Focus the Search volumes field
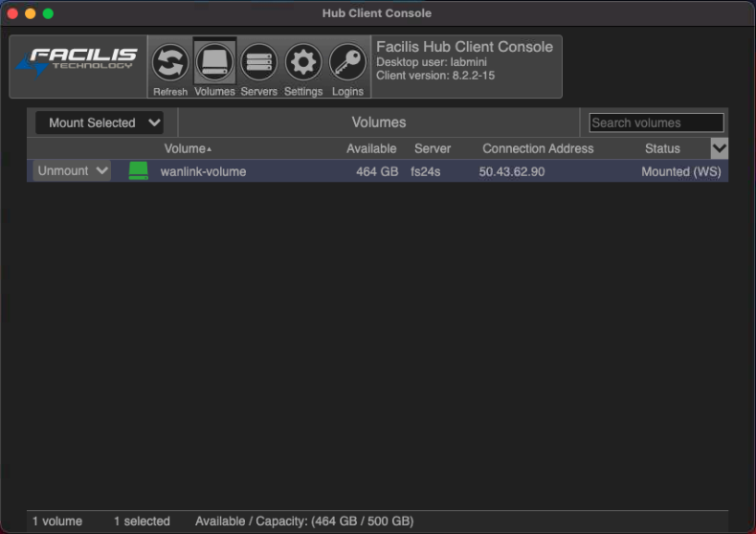Image resolution: width=756 pixels, height=534 pixels. point(656,122)
